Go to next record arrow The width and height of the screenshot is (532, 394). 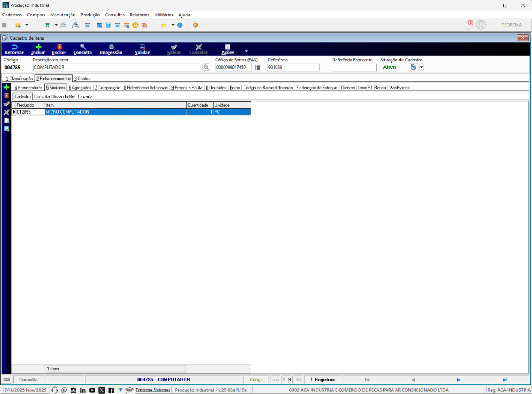click(x=459, y=380)
